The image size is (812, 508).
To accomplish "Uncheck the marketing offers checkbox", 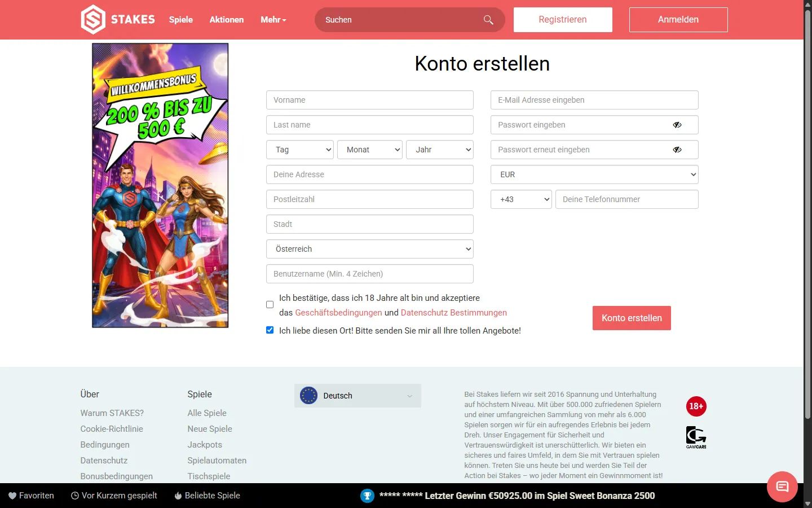I will coord(270,330).
